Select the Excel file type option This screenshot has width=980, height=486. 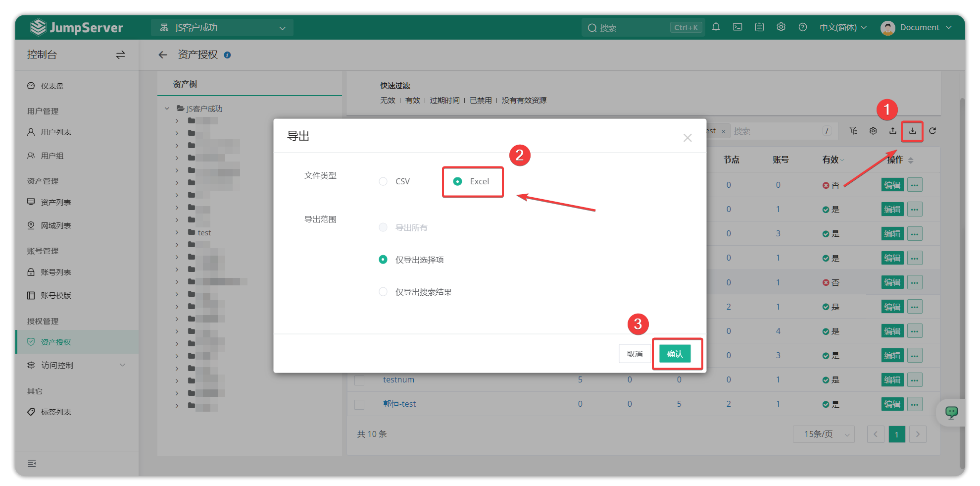(458, 181)
